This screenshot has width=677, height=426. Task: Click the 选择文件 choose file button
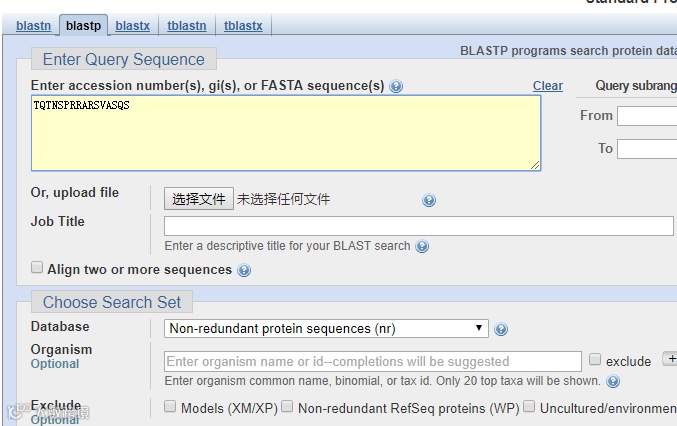coord(199,199)
